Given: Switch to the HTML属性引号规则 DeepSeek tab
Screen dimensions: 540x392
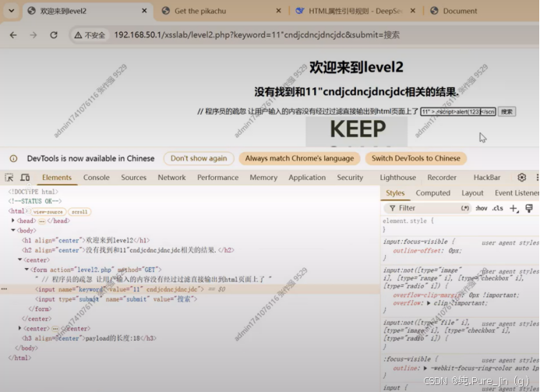Looking at the screenshot, I should click(x=355, y=11).
